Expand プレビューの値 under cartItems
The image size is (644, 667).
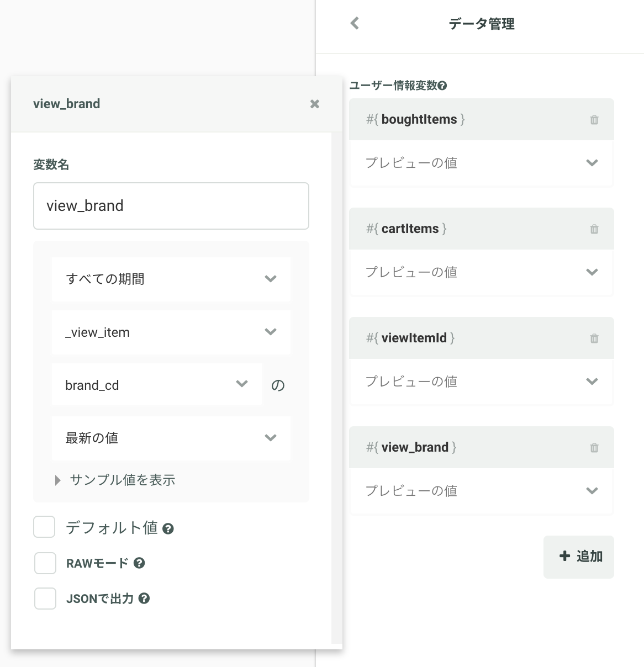[482, 272]
